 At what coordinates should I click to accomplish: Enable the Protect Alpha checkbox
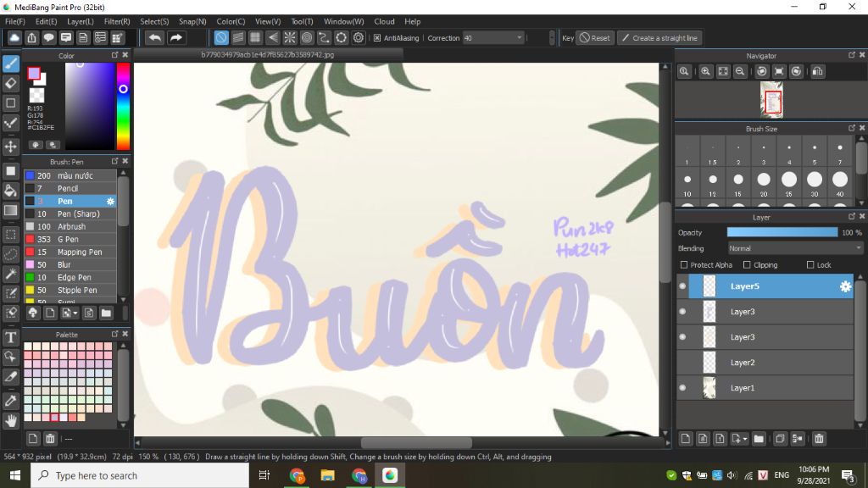coord(684,265)
